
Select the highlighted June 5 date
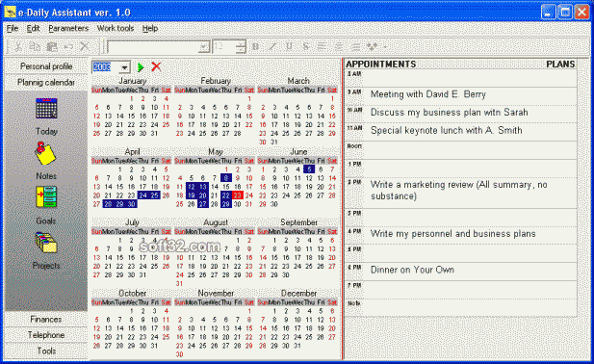tap(309, 169)
